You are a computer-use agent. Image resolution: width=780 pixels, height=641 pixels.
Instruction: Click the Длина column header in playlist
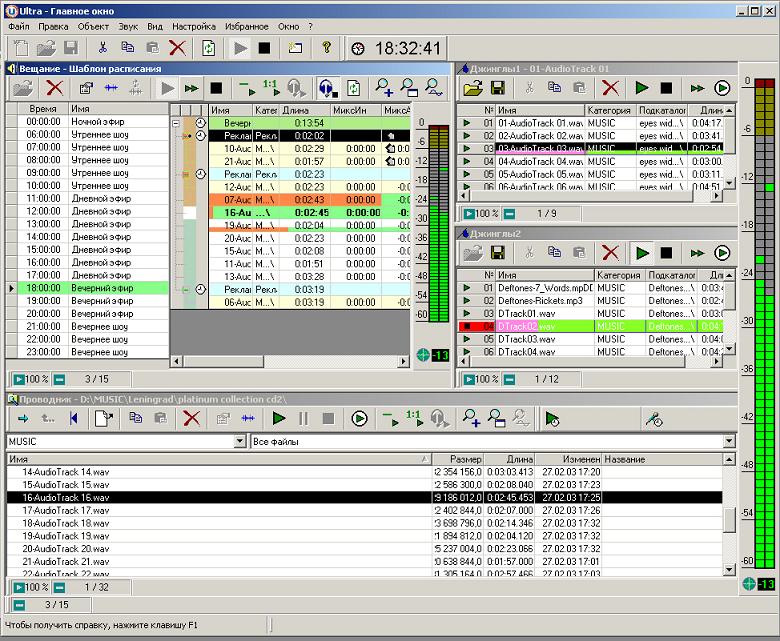coord(305,110)
